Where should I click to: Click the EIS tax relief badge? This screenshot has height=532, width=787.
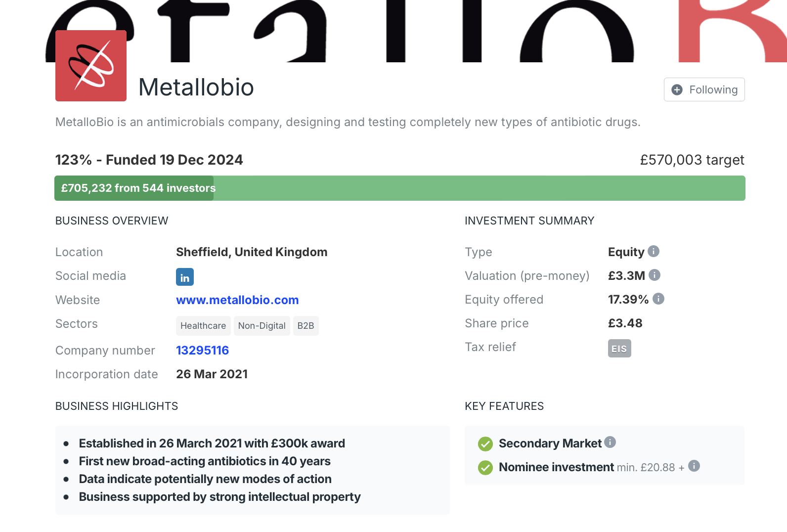[619, 349]
